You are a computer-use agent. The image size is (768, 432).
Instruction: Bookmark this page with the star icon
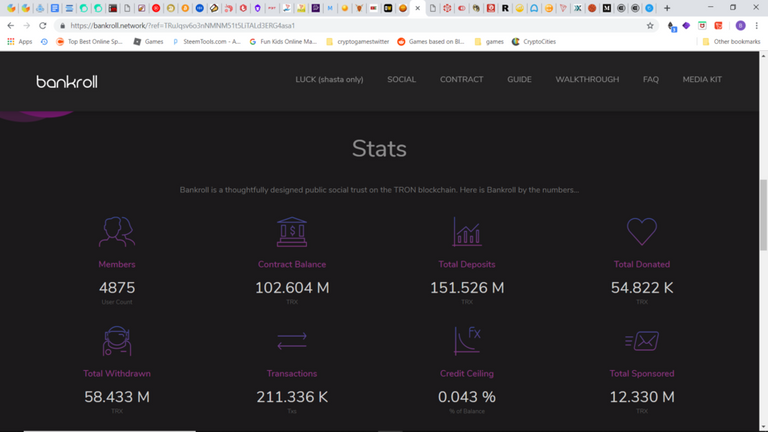[x=650, y=25]
